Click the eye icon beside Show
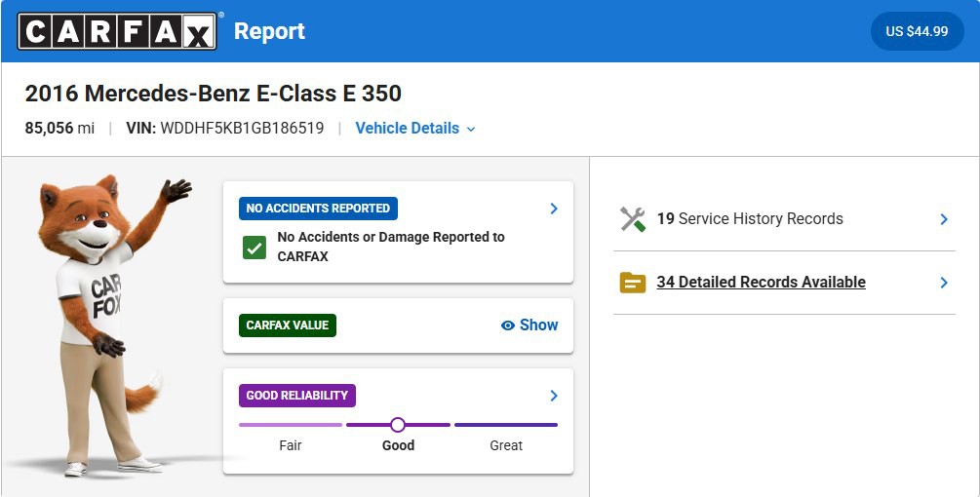Screen dimensions: 980x497 pos(508,325)
